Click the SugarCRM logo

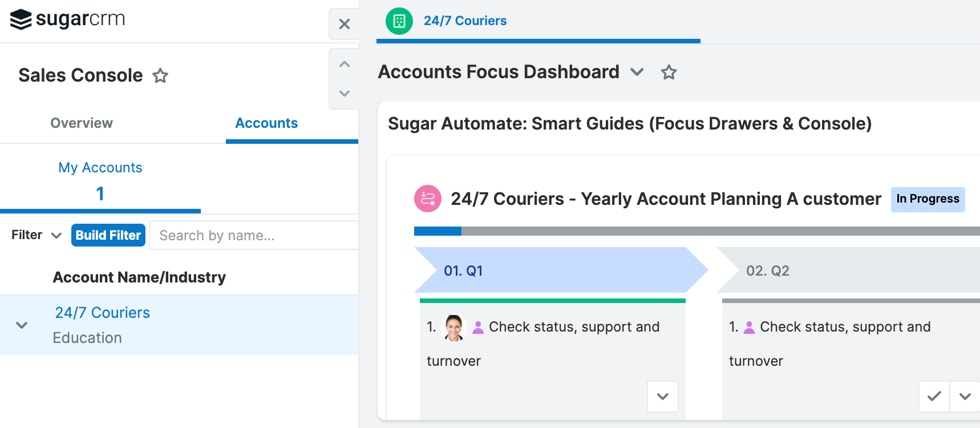[67, 19]
